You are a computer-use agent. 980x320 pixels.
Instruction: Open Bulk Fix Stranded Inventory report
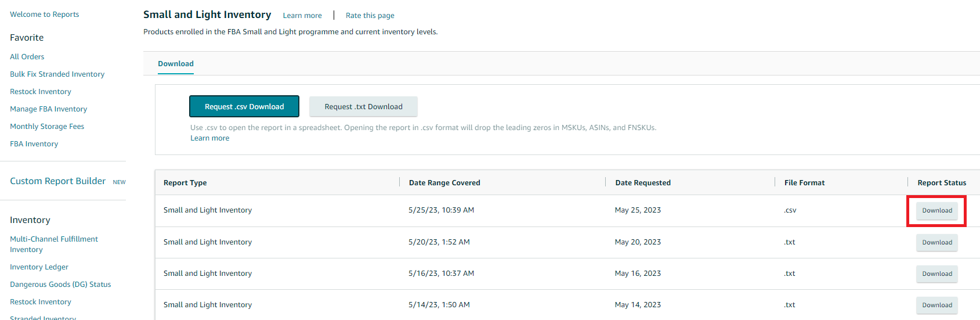[x=57, y=74]
